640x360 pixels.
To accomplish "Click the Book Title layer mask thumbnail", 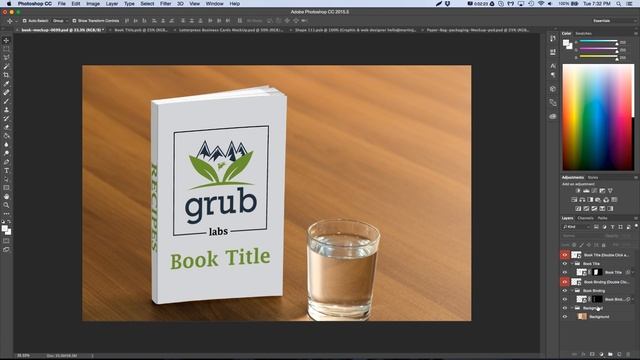I will tap(598, 272).
